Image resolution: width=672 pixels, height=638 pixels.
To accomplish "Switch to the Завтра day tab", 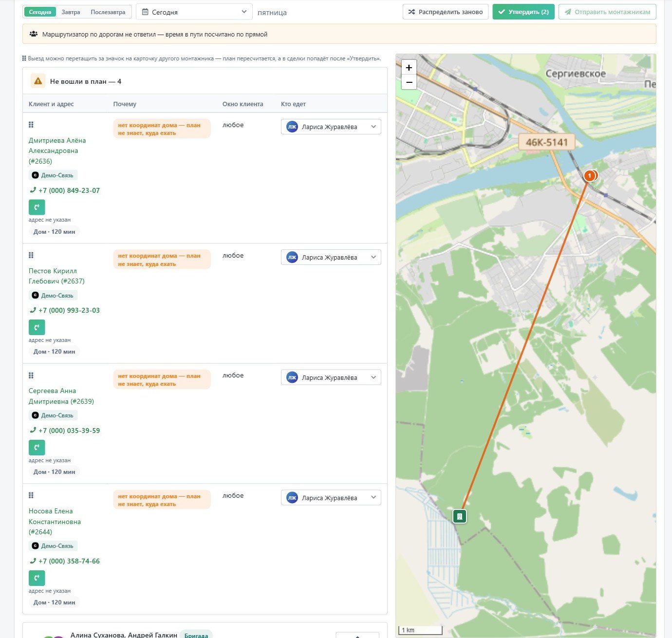I will point(71,12).
